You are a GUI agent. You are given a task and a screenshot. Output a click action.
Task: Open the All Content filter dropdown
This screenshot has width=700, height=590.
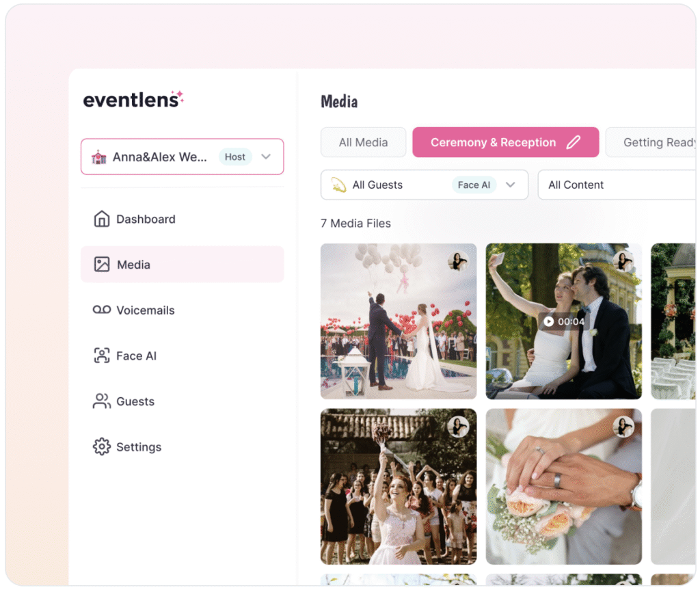point(617,185)
